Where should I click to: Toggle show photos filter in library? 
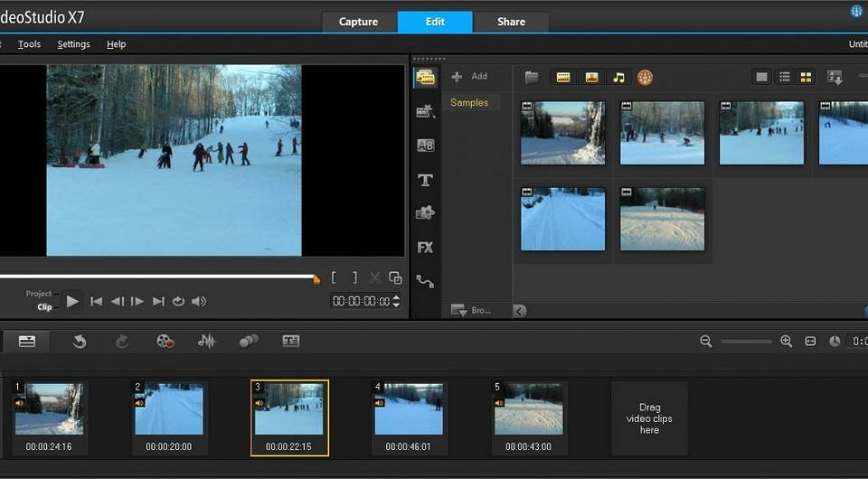click(591, 78)
